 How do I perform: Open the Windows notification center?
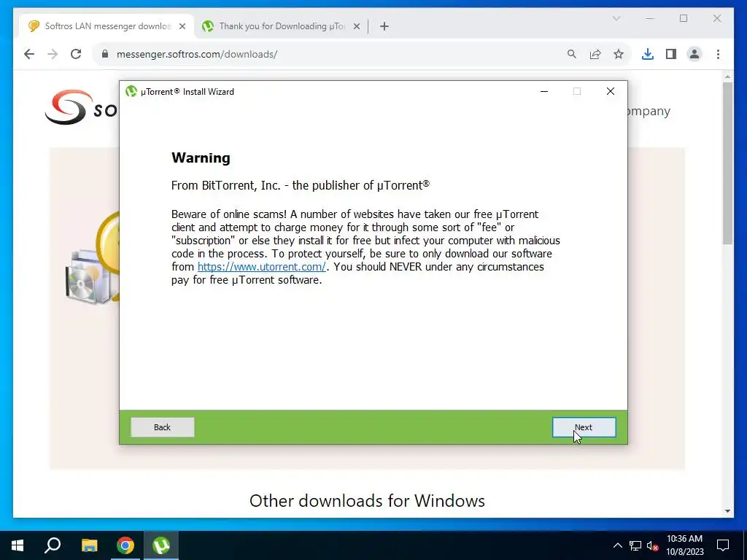[x=723, y=545]
